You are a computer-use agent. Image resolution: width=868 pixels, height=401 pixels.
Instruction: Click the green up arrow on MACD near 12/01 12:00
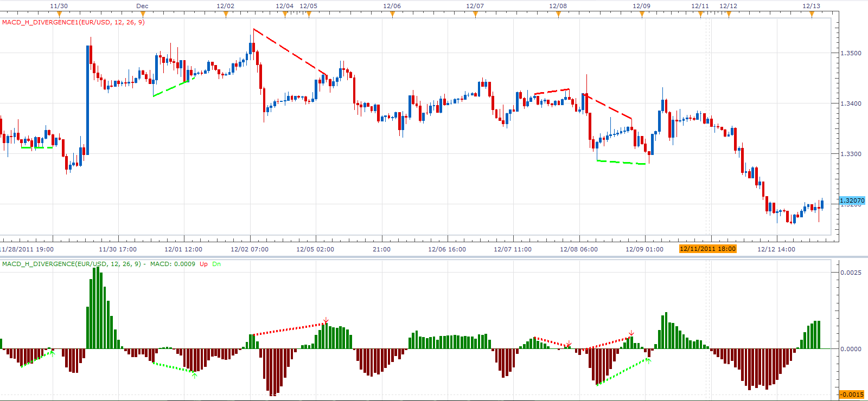click(195, 375)
